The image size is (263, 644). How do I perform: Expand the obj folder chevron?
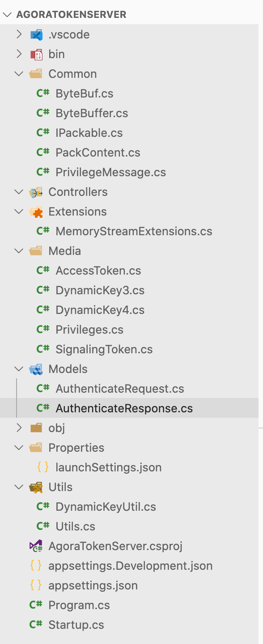click(19, 428)
